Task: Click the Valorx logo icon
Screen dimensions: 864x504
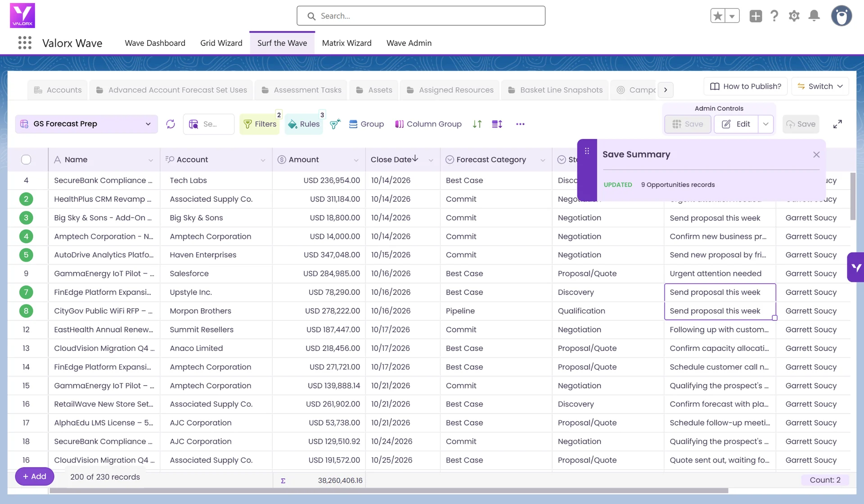Action: (x=22, y=15)
